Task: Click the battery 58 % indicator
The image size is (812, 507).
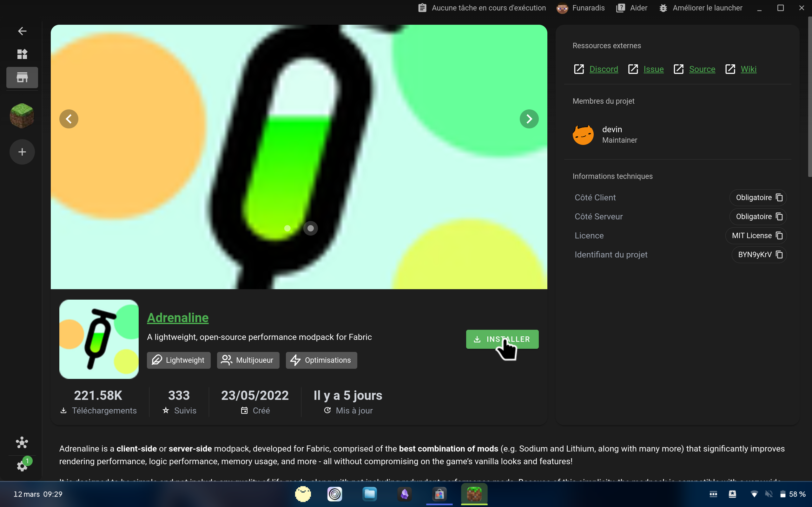Action: (793, 494)
